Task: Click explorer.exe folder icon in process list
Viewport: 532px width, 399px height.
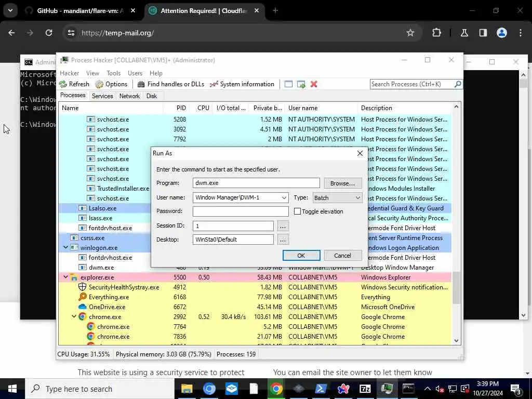Action: [x=74, y=277]
